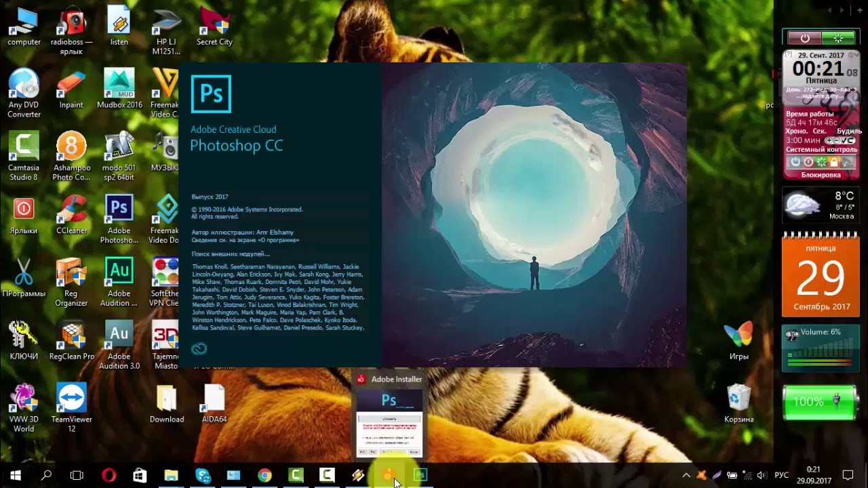Click the red power button on widget
Image resolution: width=868 pixels, height=488 pixels.
(x=804, y=38)
